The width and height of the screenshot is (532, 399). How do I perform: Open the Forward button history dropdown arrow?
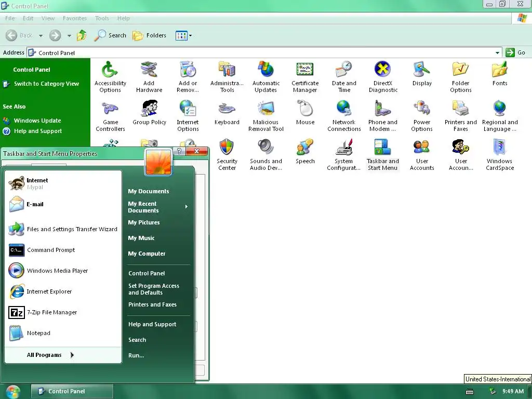tap(69, 35)
